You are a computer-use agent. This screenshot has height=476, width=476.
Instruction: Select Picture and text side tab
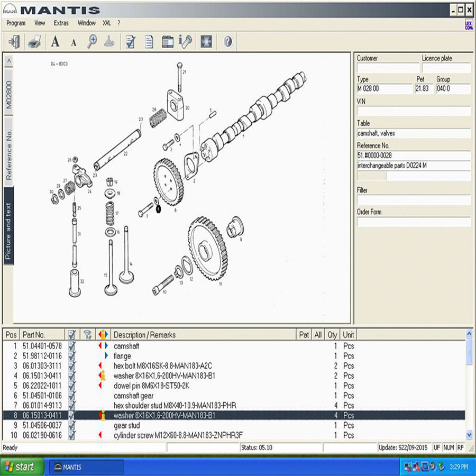[x=8, y=226]
